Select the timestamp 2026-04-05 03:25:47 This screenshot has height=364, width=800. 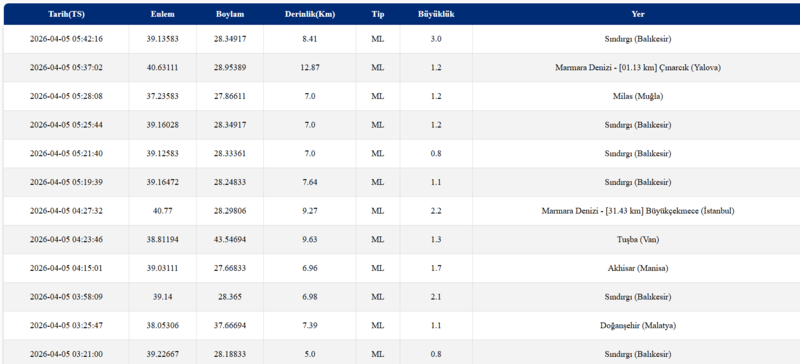click(66, 325)
